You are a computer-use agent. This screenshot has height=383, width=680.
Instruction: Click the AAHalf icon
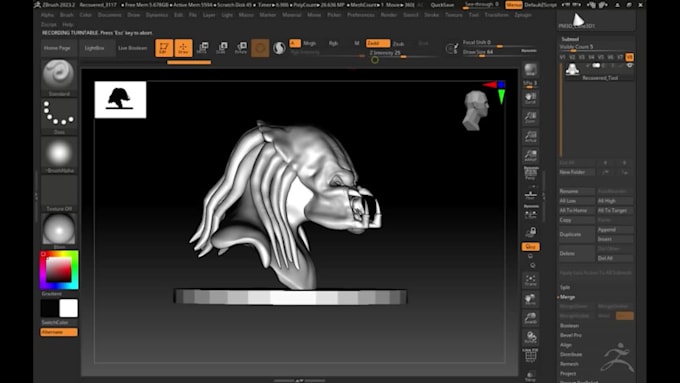(530, 156)
